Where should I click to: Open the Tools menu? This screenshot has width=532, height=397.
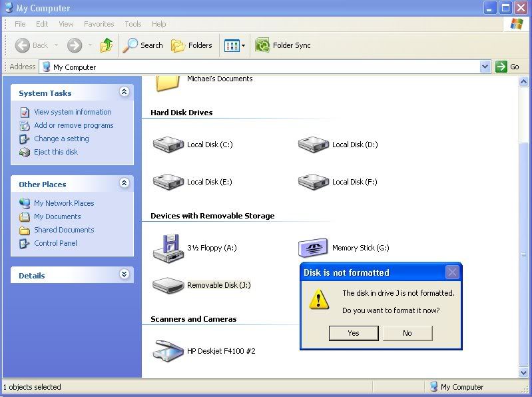coord(133,24)
